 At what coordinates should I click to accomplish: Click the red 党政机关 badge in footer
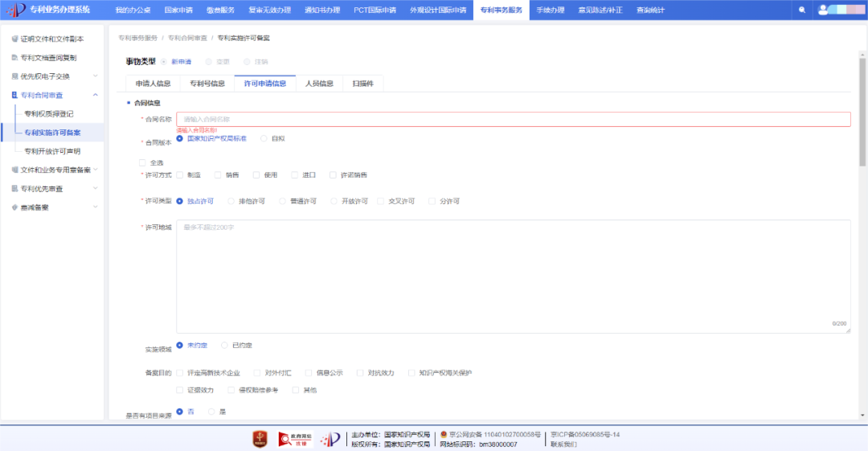pyautogui.click(x=260, y=439)
